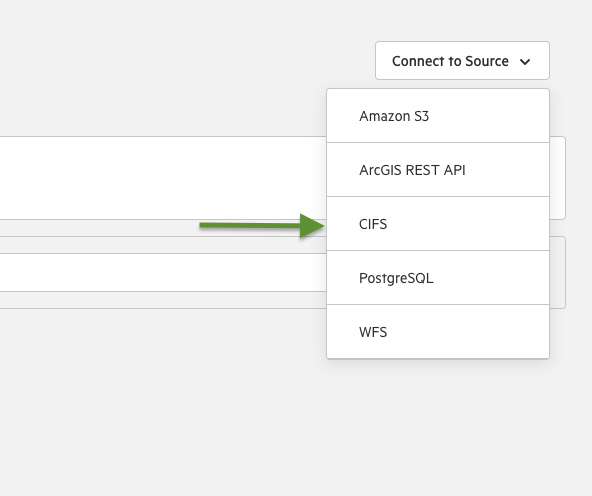Click the green arrow pointing at CIFS
The width and height of the screenshot is (592, 496).
262,226
